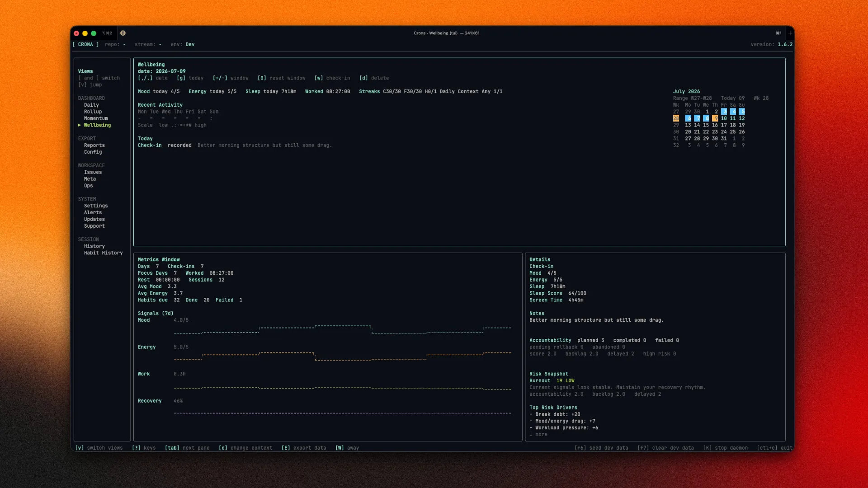Click the terminal tab icon in title bar
Image resolution: width=868 pixels, height=488 pixels.
pyautogui.click(x=123, y=33)
